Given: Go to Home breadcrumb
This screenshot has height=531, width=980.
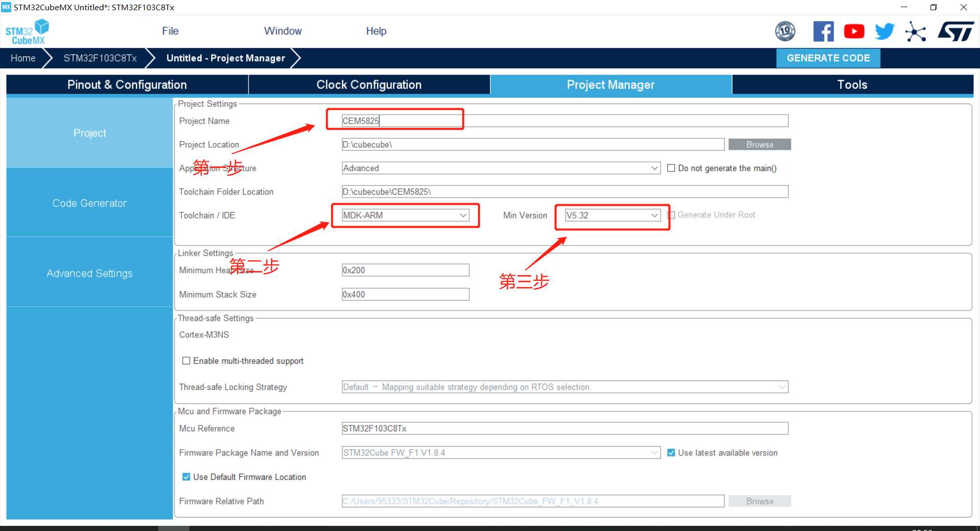Looking at the screenshot, I should [23, 58].
